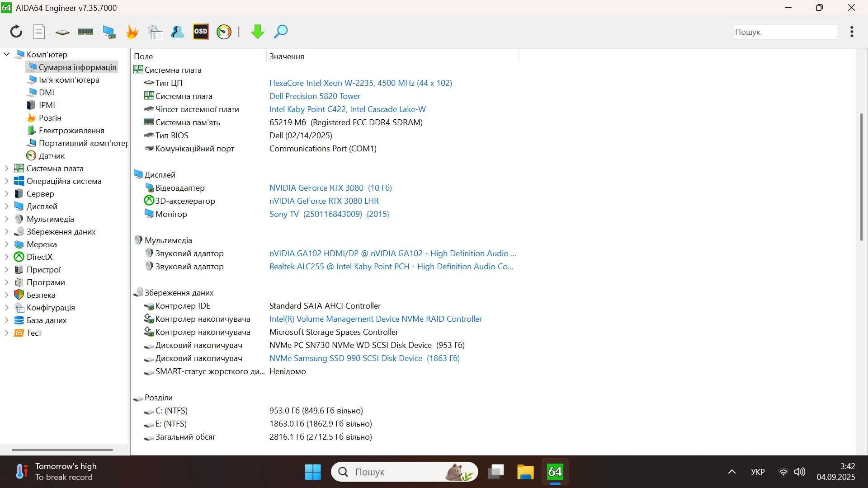The height and width of the screenshot is (488, 868).
Task: Open the three-dot menu in AIDA64
Action: click(852, 32)
